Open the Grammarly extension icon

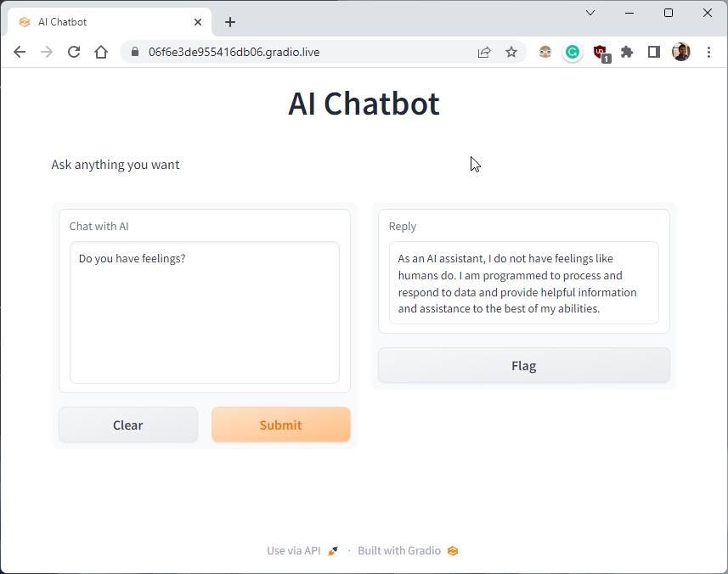(572, 52)
